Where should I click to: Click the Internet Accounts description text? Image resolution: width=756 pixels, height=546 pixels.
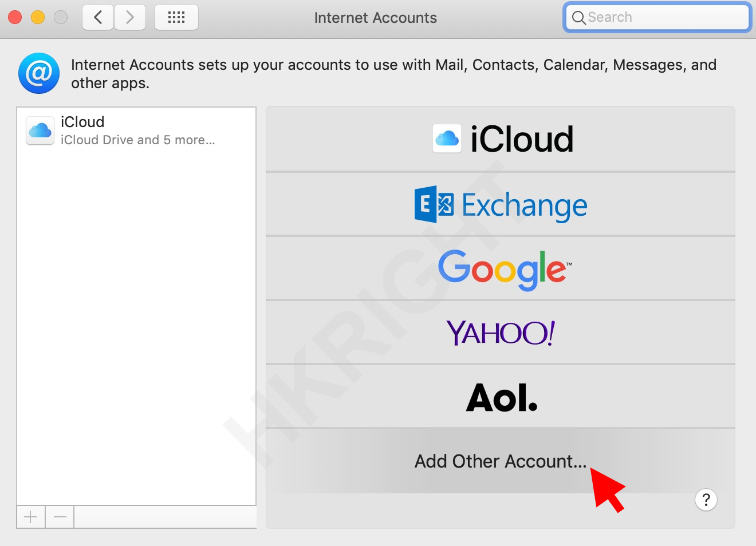393,74
